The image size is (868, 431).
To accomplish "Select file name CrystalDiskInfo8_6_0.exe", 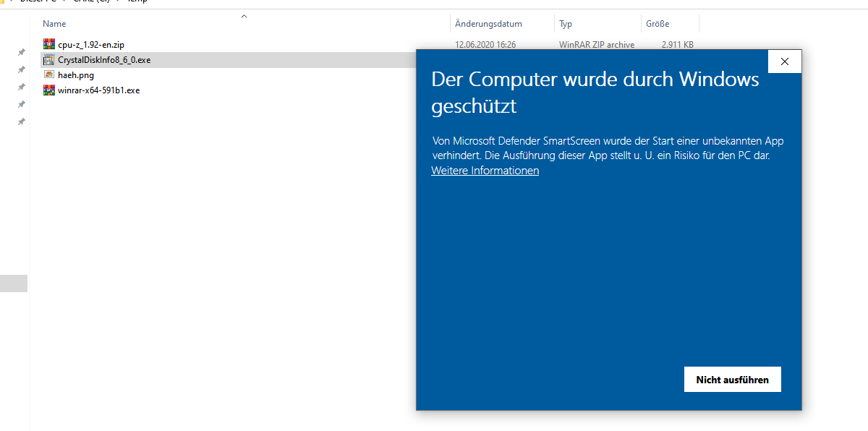I will click(104, 60).
